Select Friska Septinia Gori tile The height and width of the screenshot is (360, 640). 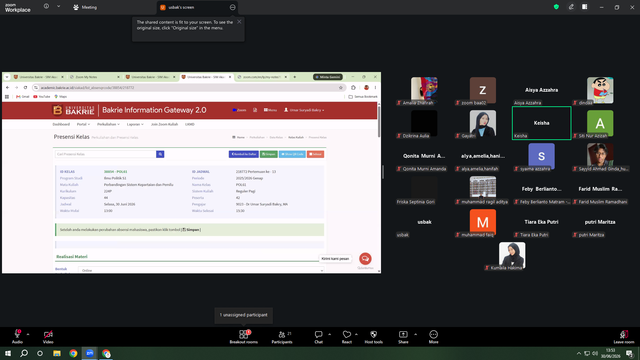424,189
